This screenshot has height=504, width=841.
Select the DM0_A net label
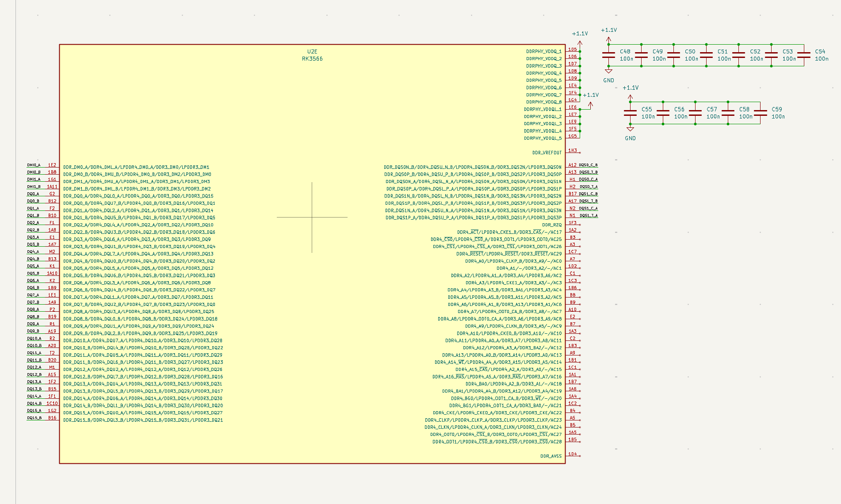[34, 165]
